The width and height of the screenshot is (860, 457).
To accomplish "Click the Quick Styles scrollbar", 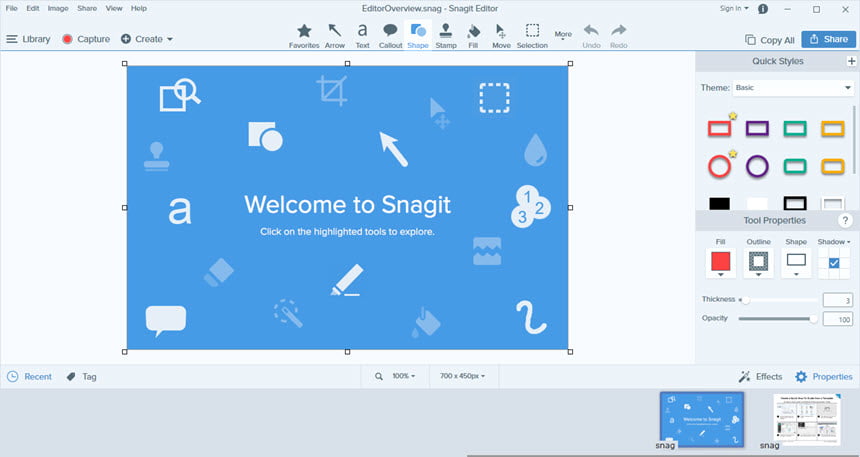I will 855,140.
